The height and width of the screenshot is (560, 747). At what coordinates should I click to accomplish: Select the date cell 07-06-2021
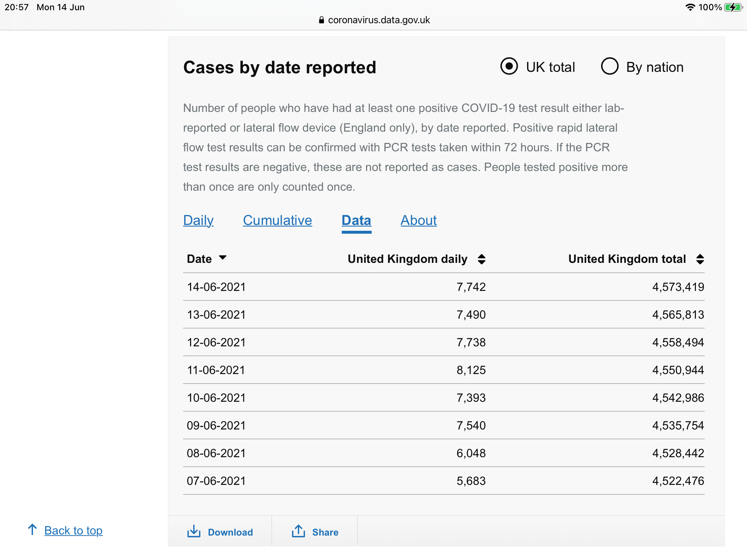pyautogui.click(x=216, y=481)
